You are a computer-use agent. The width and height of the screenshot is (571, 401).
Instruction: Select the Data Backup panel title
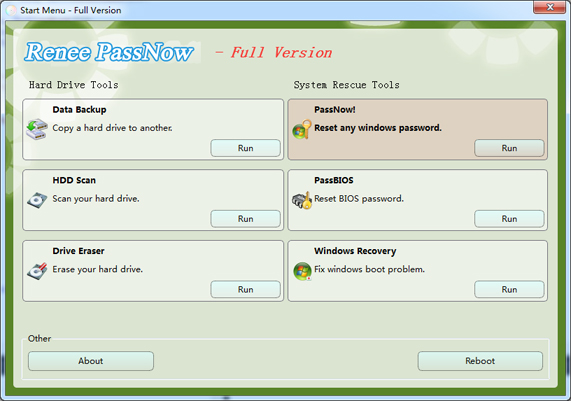[79, 110]
